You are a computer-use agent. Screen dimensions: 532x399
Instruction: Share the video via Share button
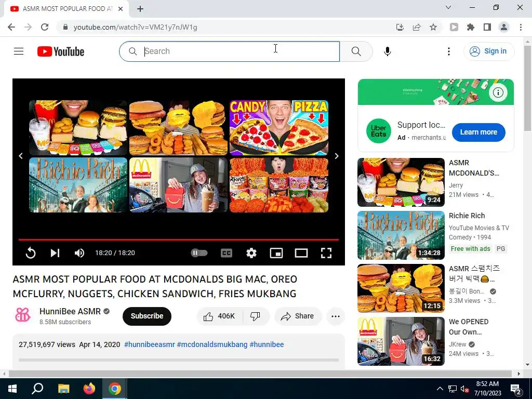(298, 316)
